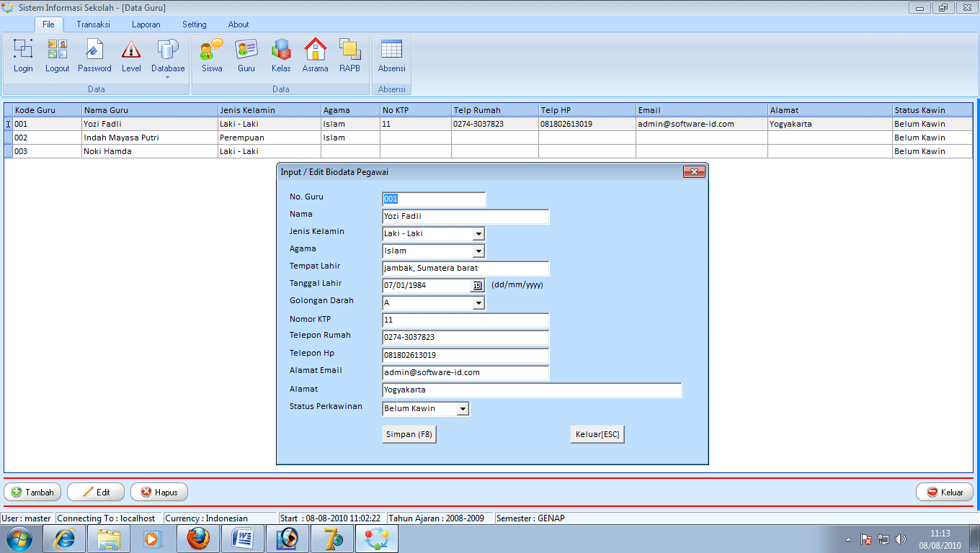Open the Status Perkawinan dropdown
This screenshot has width=980, height=553.
pos(463,409)
